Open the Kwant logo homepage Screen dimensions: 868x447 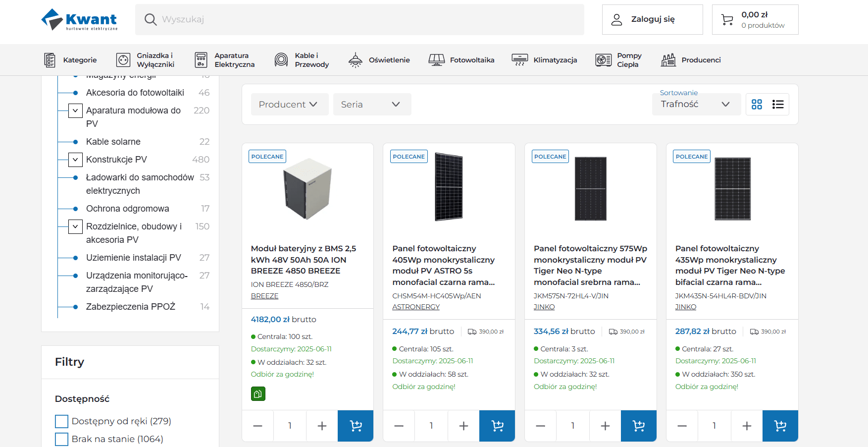pyautogui.click(x=79, y=19)
